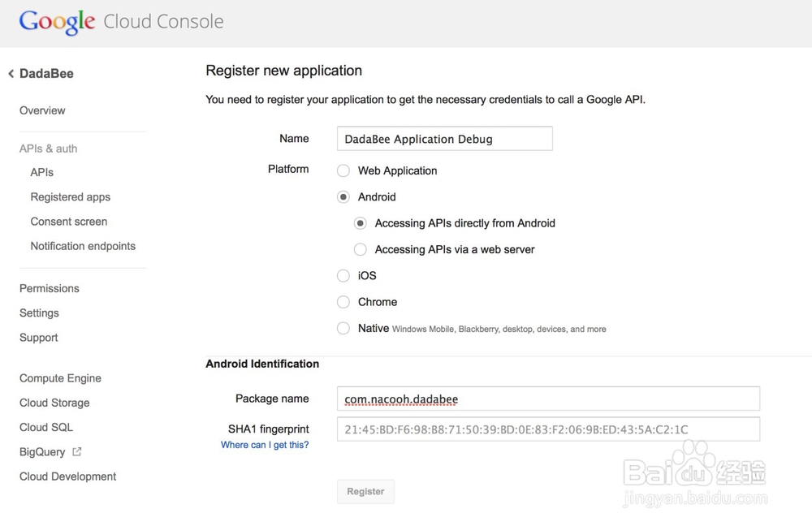Choose Accessing APIs directly from Android
This screenshot has width=812, height=526.
coord(361,223)
